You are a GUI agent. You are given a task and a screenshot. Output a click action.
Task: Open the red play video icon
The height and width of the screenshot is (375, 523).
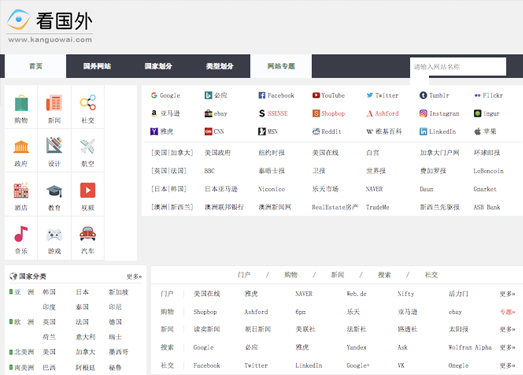click(x=88, y=190)
